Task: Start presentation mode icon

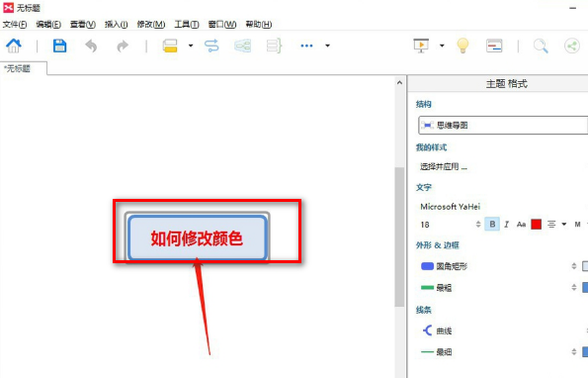Action: coord(421,46)
